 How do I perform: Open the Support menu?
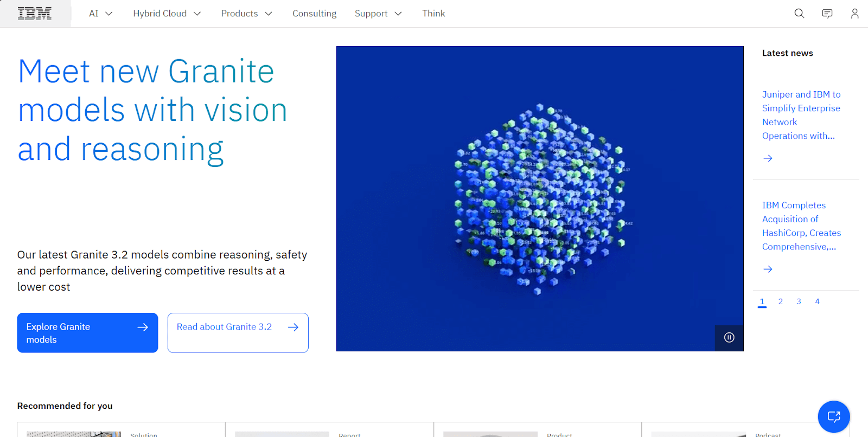378,14
